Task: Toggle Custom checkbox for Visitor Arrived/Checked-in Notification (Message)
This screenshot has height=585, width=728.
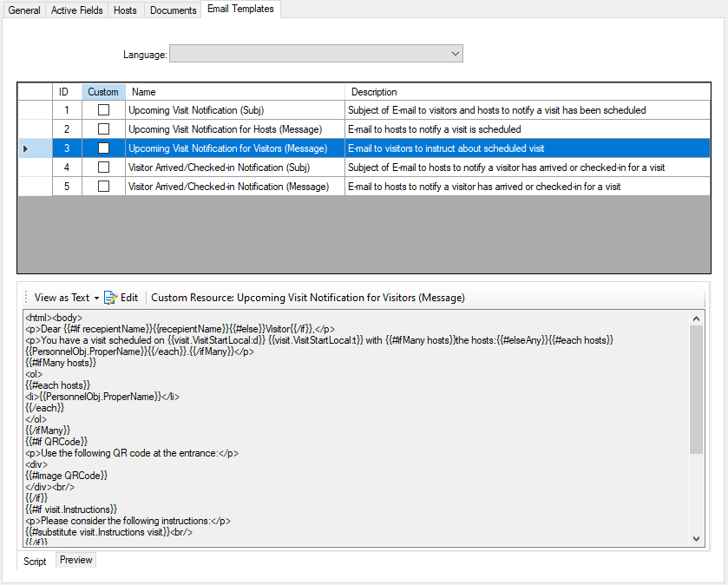Action: 103,187
